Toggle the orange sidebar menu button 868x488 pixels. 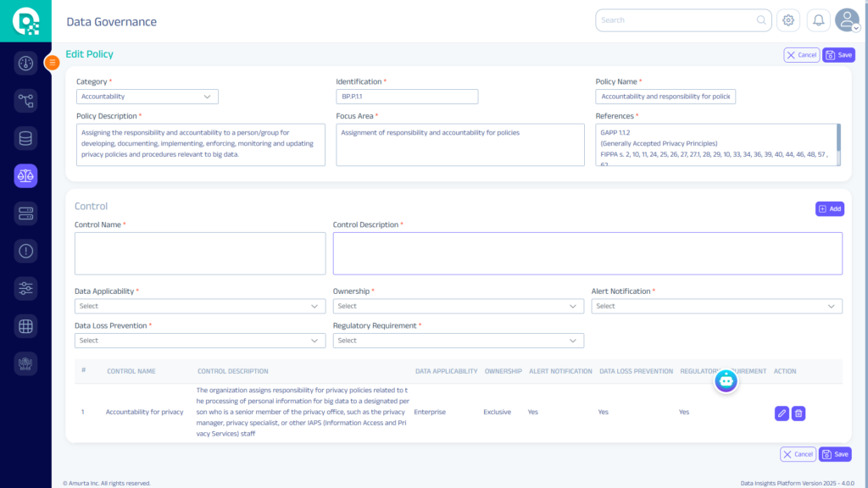pyautogui.click(x=52, y=62)
